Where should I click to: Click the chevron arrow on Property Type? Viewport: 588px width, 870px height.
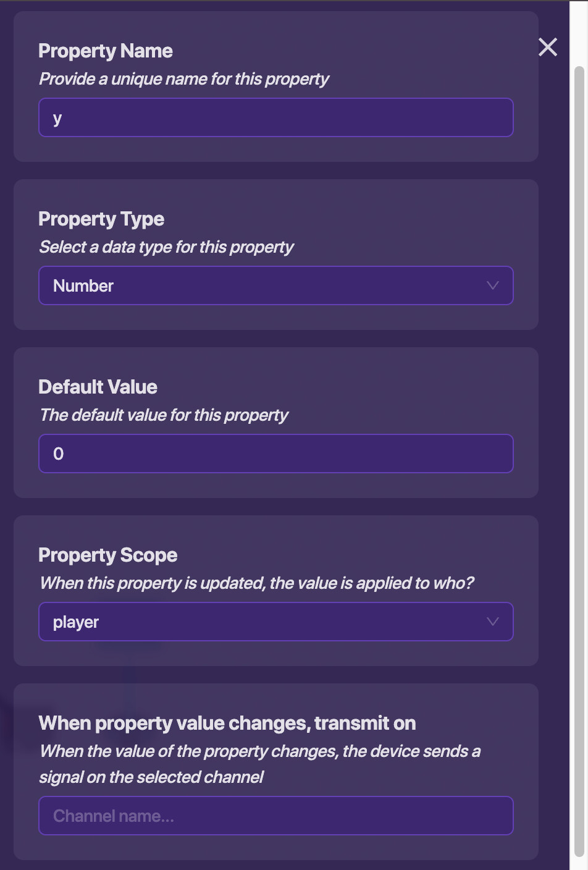coord(492,285)
